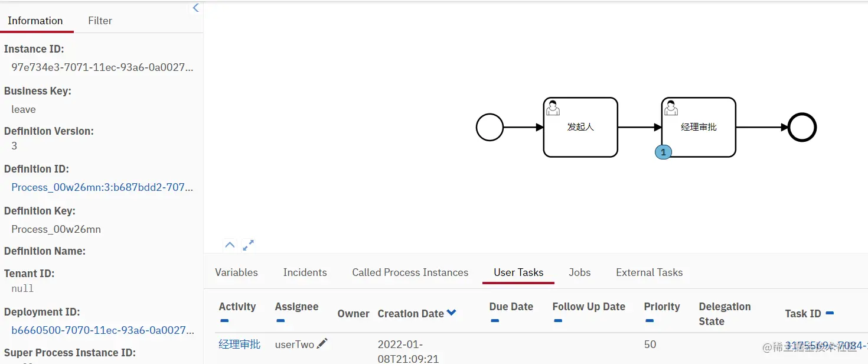Click the user icon on 发起人 task
This screenshot has width=868, height=364.
[x=553, y=108]
